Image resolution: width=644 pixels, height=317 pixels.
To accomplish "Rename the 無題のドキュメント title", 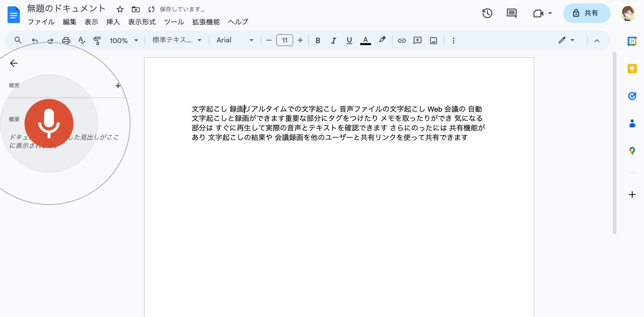I will click(x=66, y=9).
